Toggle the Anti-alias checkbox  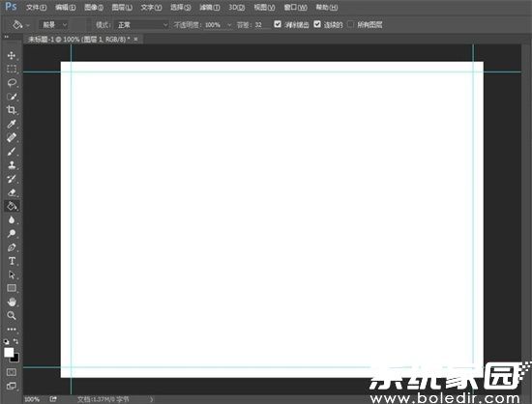pyautogui.click(x=278, y=24)
